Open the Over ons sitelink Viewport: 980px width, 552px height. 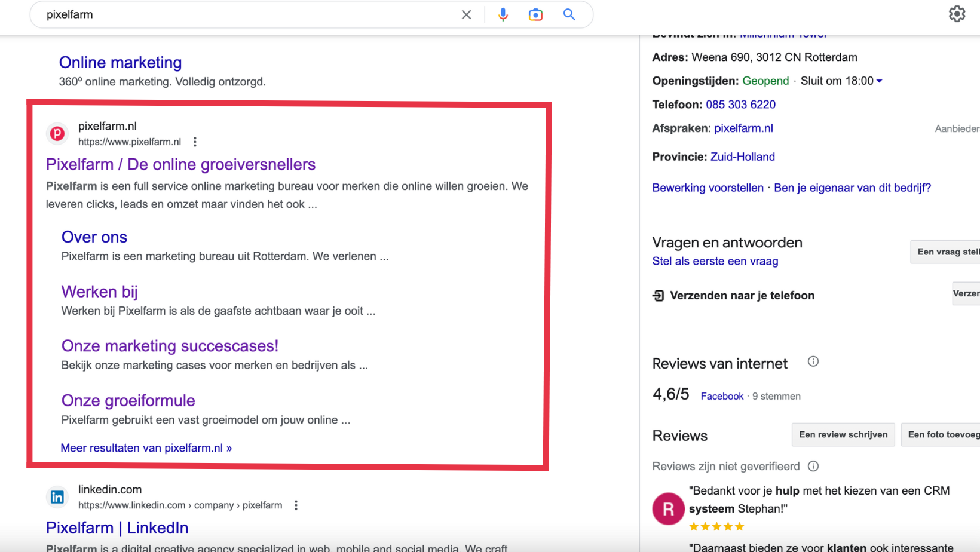[94, 237]
